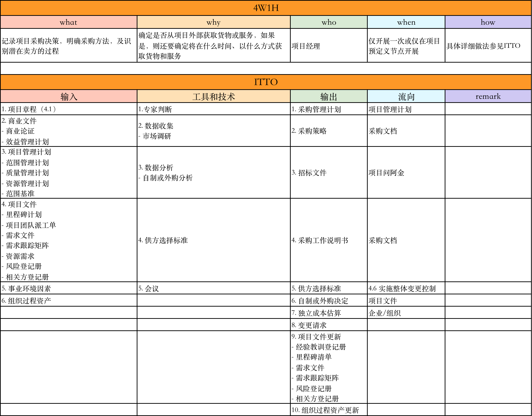This screenshot has height=416, width=532.
Task: Click the 5. 事业环境因素 cell
Action: 69,288
